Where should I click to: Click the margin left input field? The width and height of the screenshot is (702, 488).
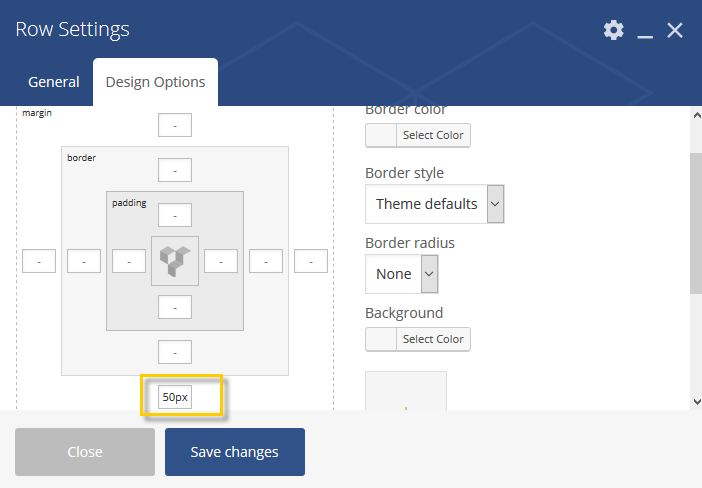tap(39, 261)
